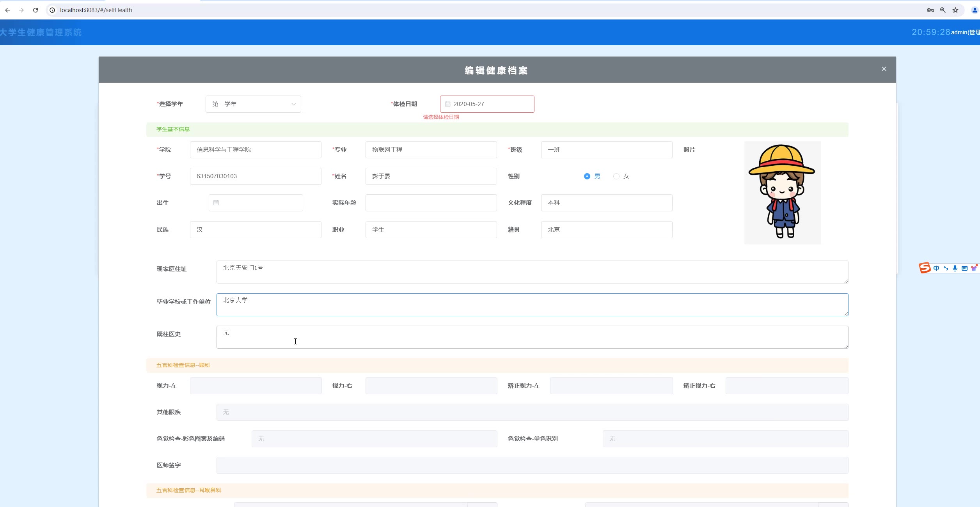This screenshot has width=980, height=507.
Task: Click the 出生 date picker field
Action: click(x=256, y=203)
